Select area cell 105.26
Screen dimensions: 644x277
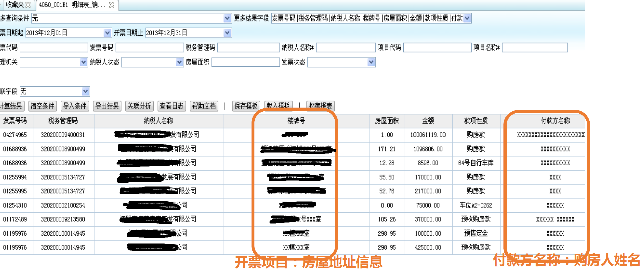tap(387, 219)
